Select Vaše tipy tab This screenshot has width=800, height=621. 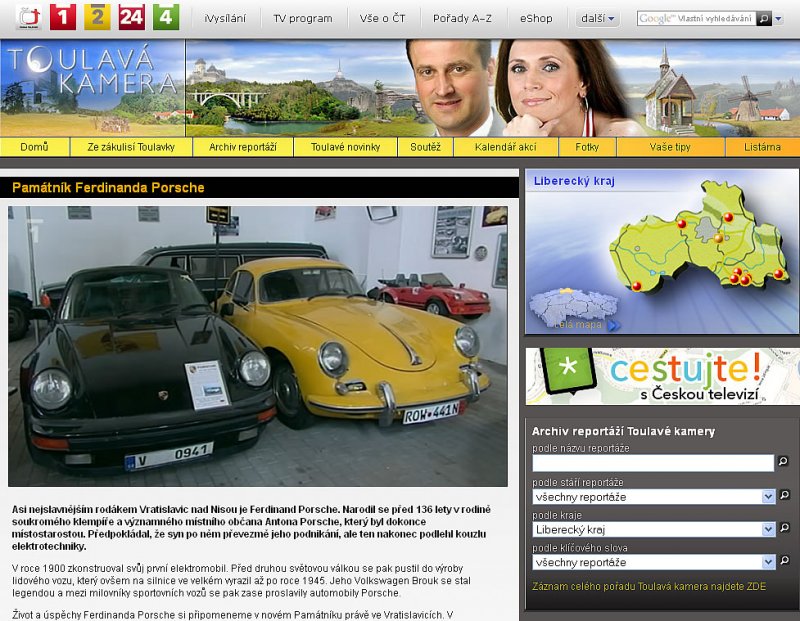coord(670,147)
